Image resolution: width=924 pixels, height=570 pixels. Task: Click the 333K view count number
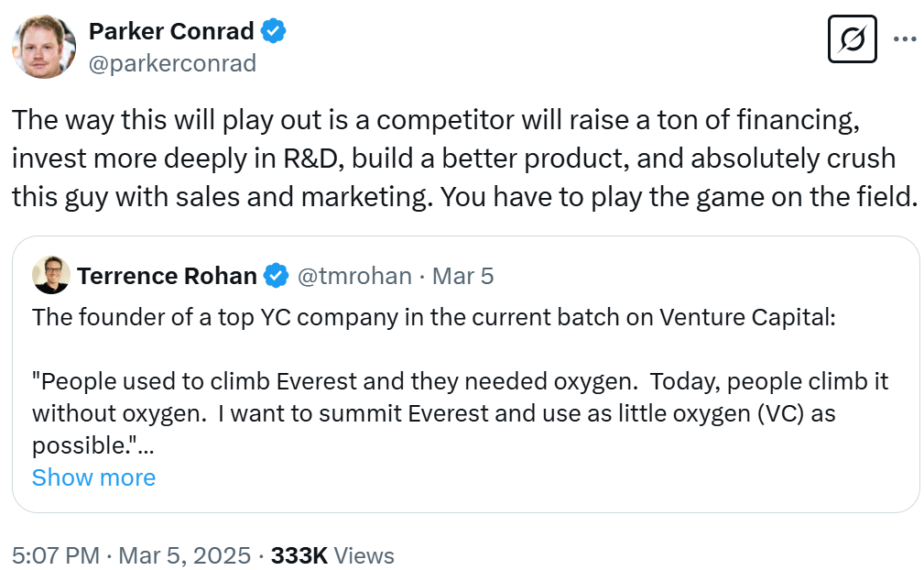299,555
